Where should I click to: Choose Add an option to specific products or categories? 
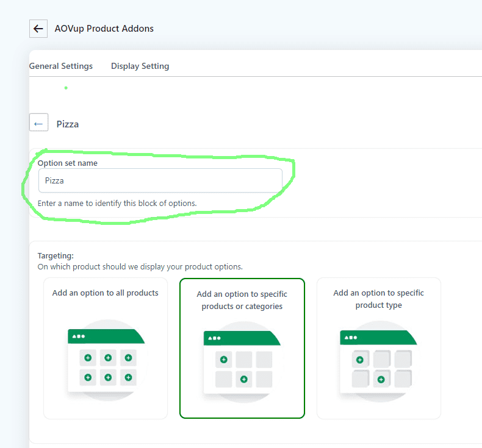click(242, 348)
